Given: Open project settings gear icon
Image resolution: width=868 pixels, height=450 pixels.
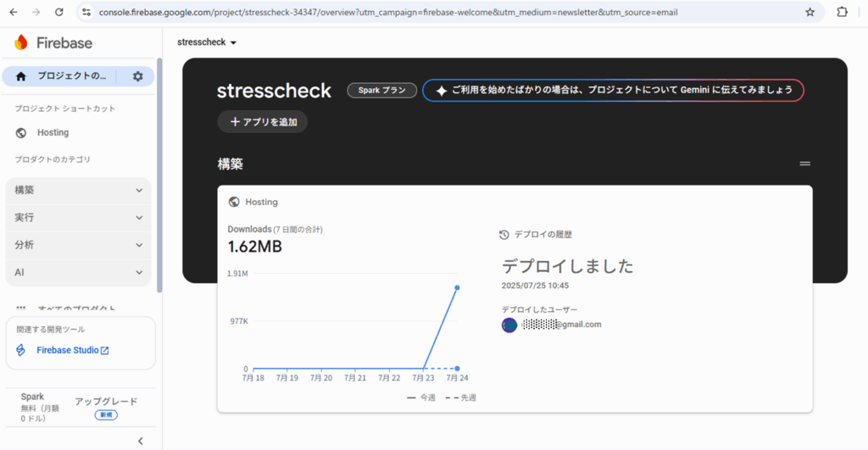Looking at the screenshot, I should (x=138, y=76).
